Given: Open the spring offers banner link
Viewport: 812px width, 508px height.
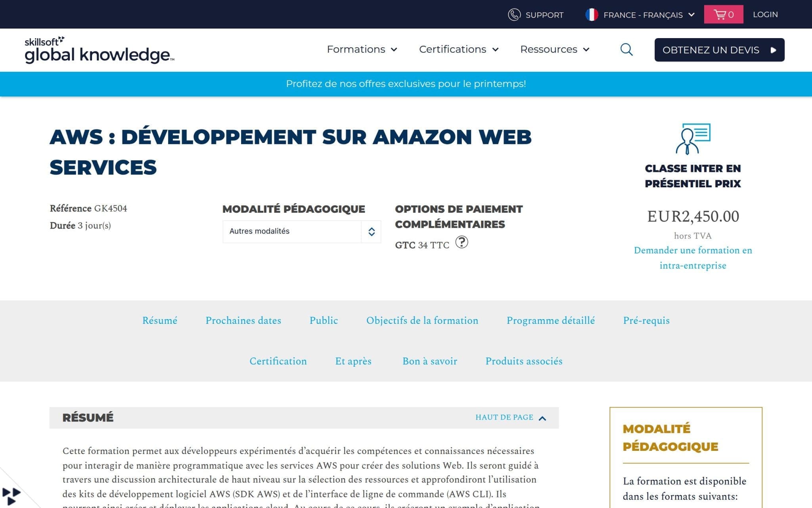Looking at the screenshot, I should pos(406,84).
